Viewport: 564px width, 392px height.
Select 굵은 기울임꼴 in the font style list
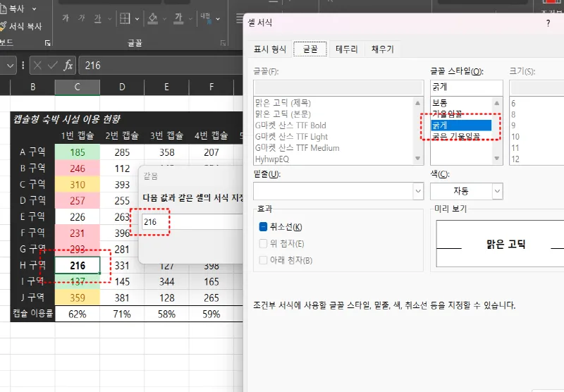point(461,136)
